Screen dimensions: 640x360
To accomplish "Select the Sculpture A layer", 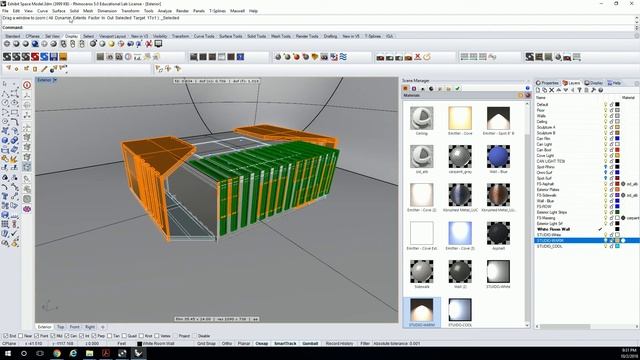I will coord(546,127).
